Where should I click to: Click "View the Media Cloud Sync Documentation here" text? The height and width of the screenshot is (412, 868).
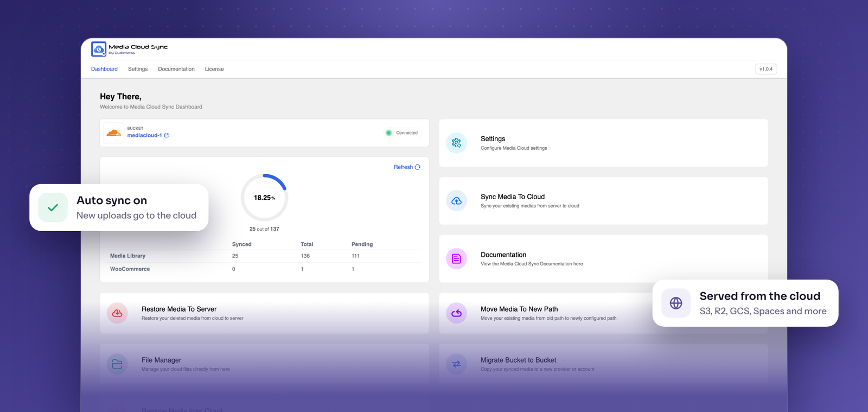pyautogui.click(x=532, y=264)
